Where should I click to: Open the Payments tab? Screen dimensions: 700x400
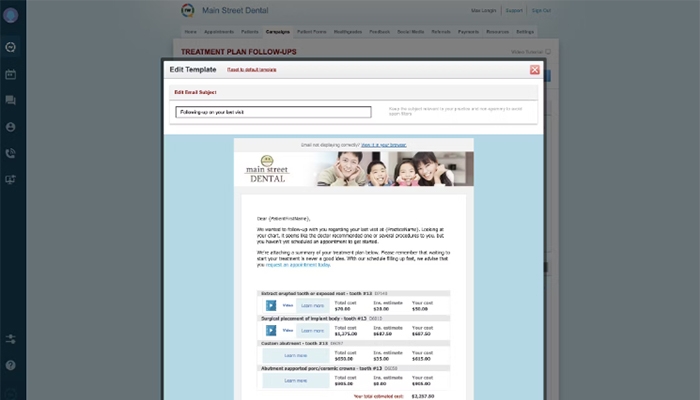(468, 32)
